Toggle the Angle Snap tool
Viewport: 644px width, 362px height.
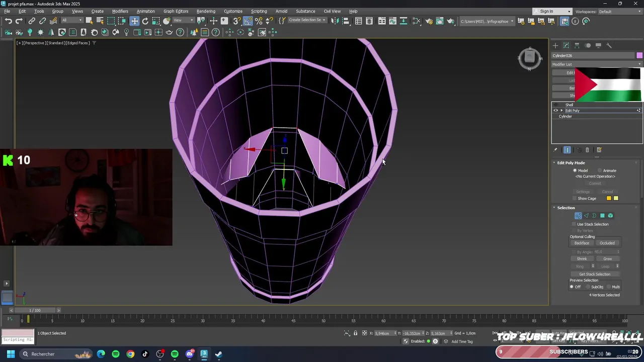248,21
